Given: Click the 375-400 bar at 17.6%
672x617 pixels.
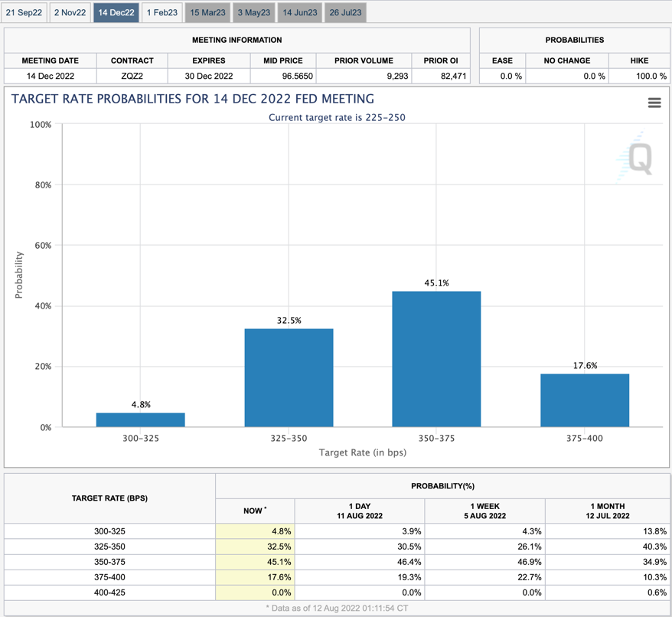Looking at the screenshot, I should 585,400.
